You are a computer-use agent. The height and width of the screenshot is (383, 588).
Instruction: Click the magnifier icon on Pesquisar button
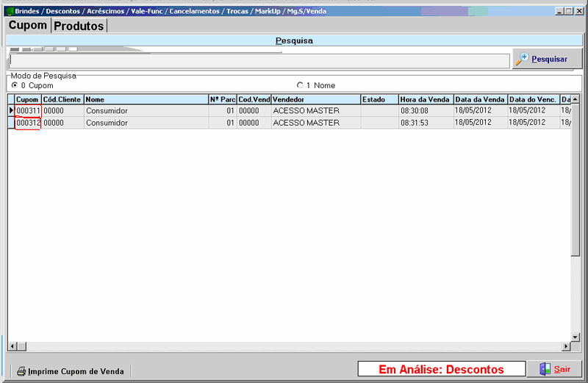[523, 59]
